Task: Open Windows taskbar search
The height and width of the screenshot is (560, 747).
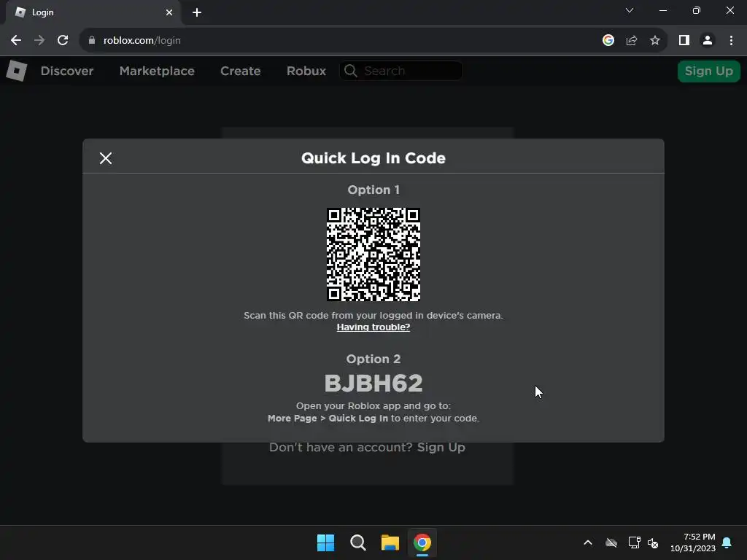Action: pyautogui.click(x=357, y=542)
